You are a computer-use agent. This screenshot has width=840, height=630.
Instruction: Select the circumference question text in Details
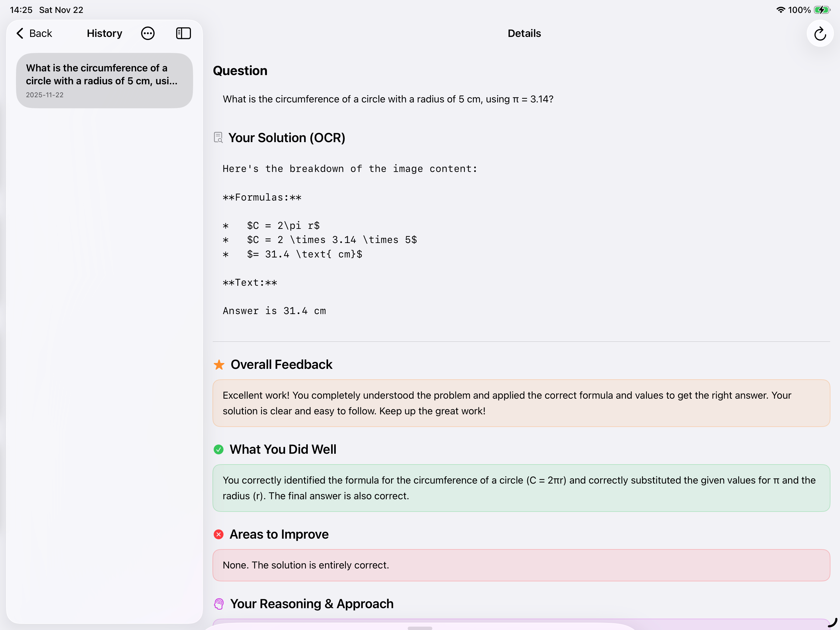(388, 99)
